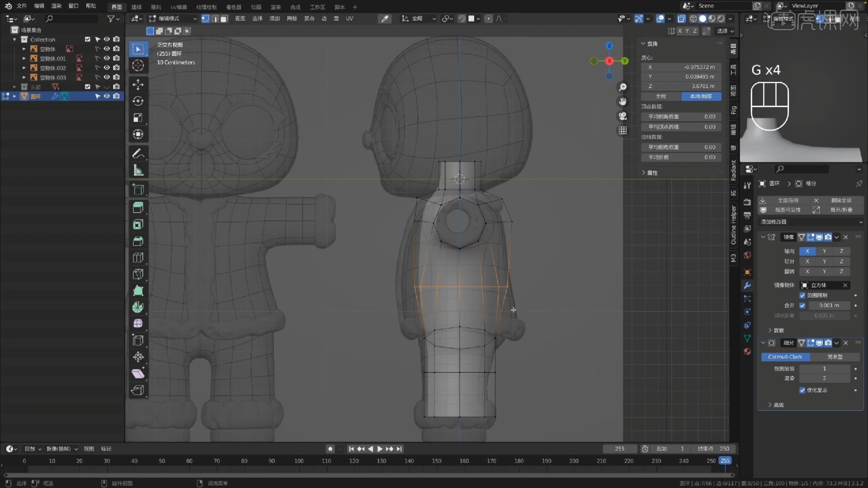Click the viewport zoom magnifier icon
868x488 pixels.
(623, 87)
